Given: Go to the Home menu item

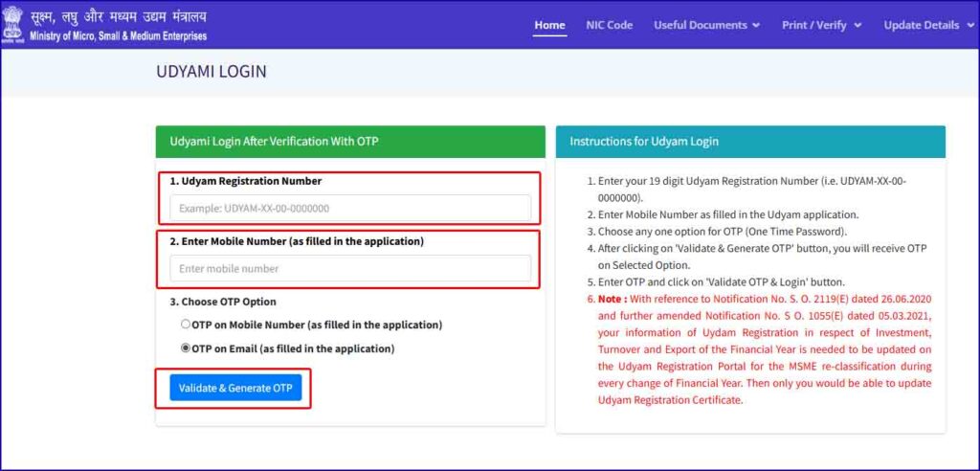Looking at the screenshot, I should click(x=549, y=25).
